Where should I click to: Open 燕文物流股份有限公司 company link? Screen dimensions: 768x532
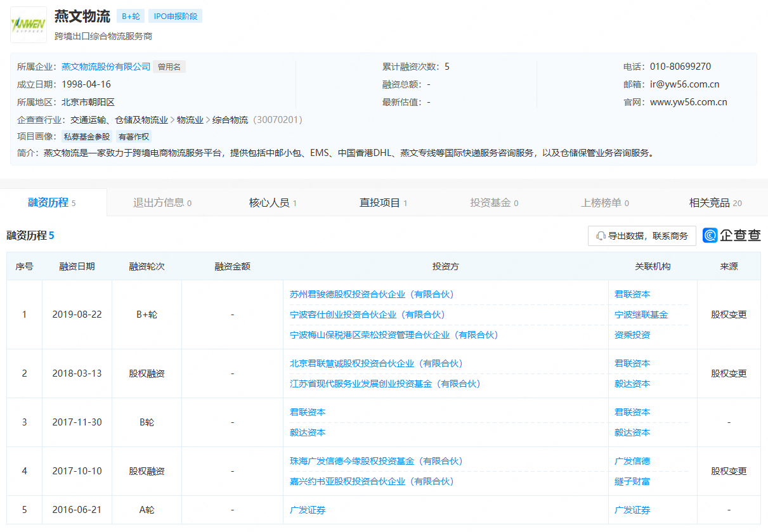(x=106, y=67)
